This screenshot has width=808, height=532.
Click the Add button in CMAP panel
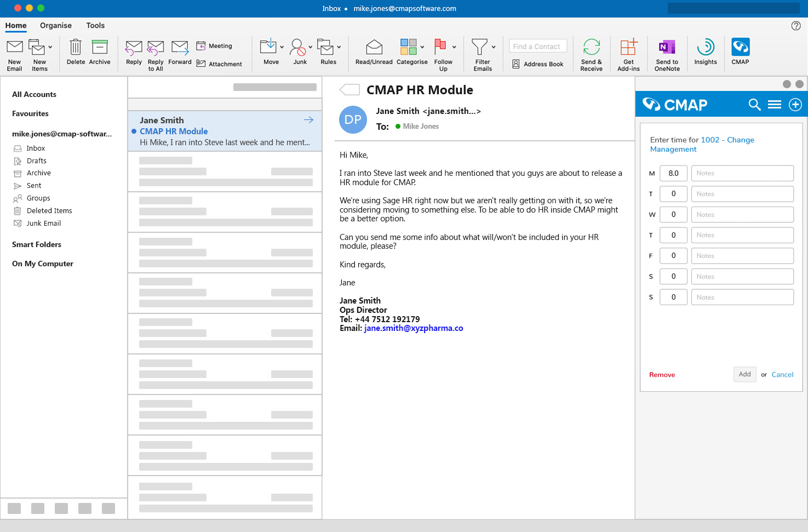744,374
